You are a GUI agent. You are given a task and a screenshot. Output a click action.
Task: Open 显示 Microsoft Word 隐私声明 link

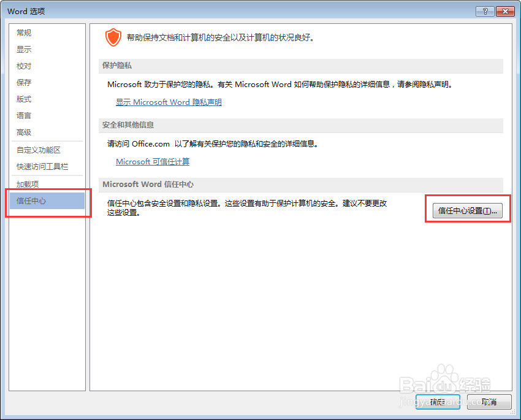169,102
